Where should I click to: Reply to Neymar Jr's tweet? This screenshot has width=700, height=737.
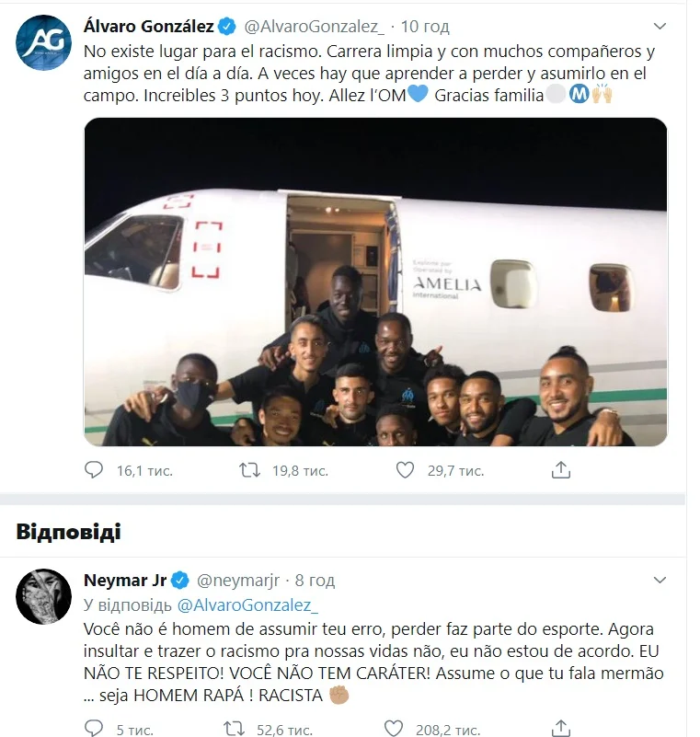click(x=94, y=729)
